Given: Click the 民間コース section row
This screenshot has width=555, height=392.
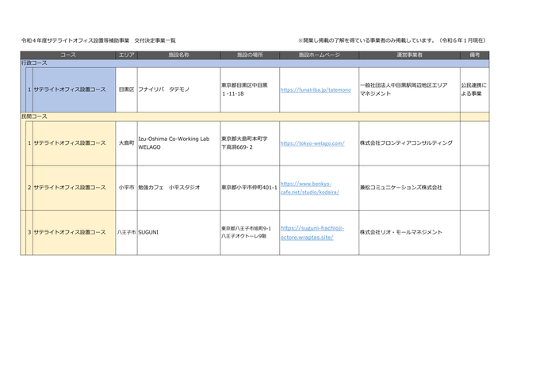Looking at the screenshot, I should pos(255,116).
